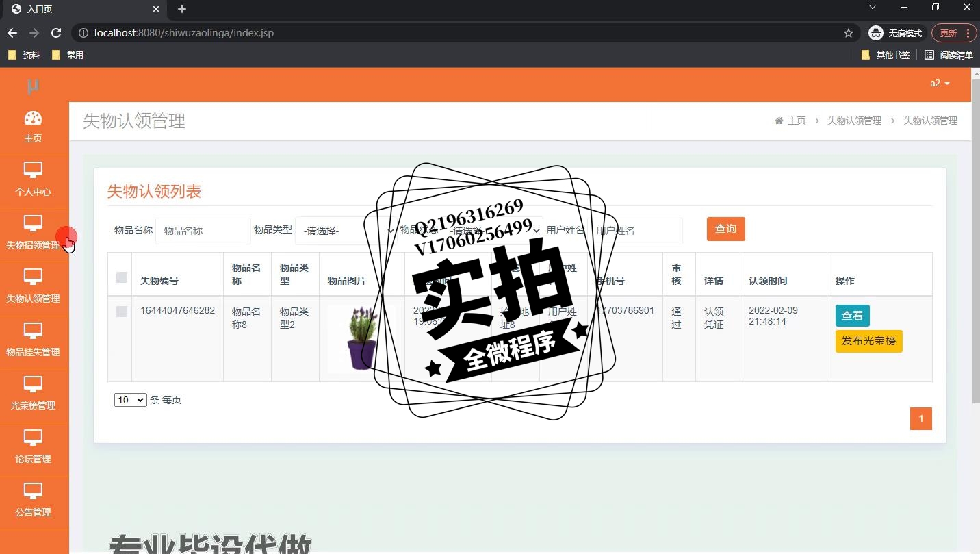The width and height of the screenshot is (980, 554).
Task: Open the 常用 bookmarks folder
Action: coord(68,55)
